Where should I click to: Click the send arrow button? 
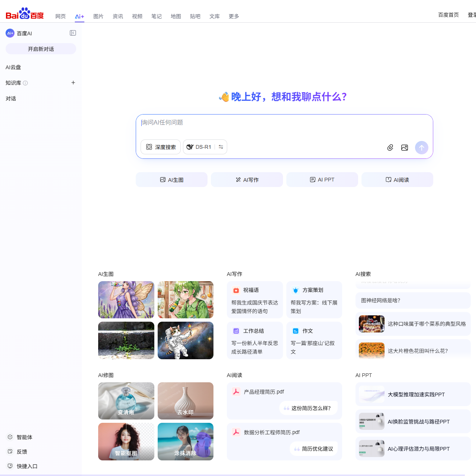pos(421,147)
